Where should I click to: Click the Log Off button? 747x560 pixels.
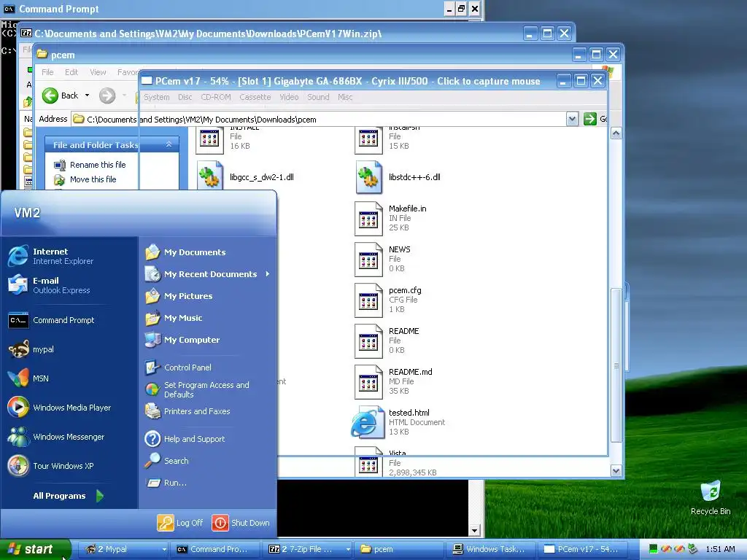pyautogui.click(x=180, y=522)
